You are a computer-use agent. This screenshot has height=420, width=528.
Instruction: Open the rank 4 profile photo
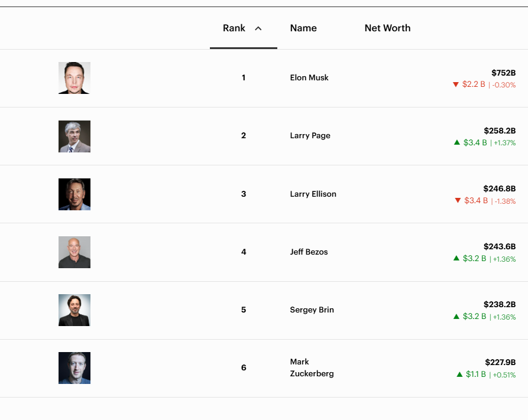74,252
